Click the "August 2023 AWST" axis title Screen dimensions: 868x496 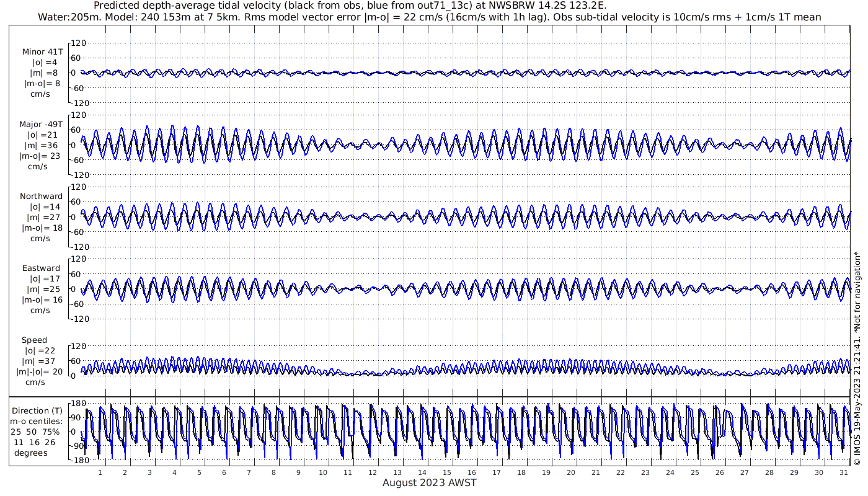pos(430,482)
